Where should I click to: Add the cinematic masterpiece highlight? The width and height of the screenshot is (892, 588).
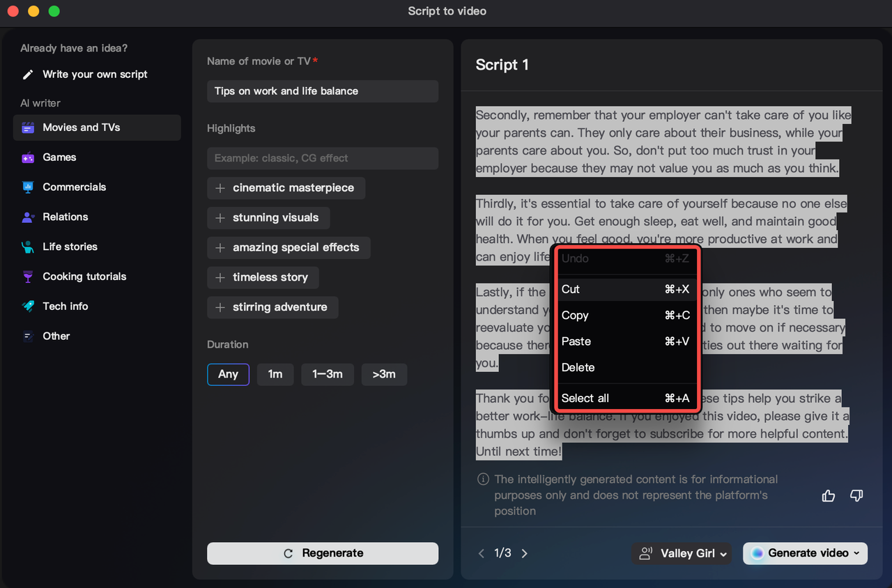(286, 188)
